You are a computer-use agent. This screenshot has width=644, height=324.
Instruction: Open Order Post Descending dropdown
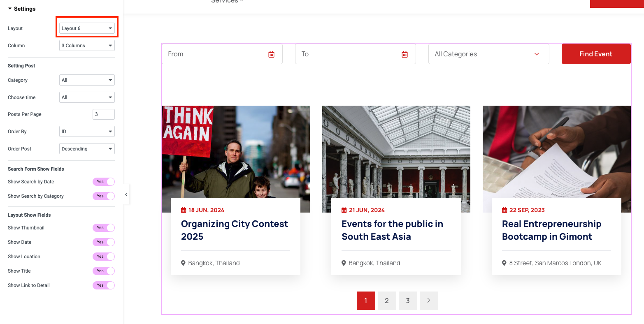pyautogui.click(x=87, y=149)
